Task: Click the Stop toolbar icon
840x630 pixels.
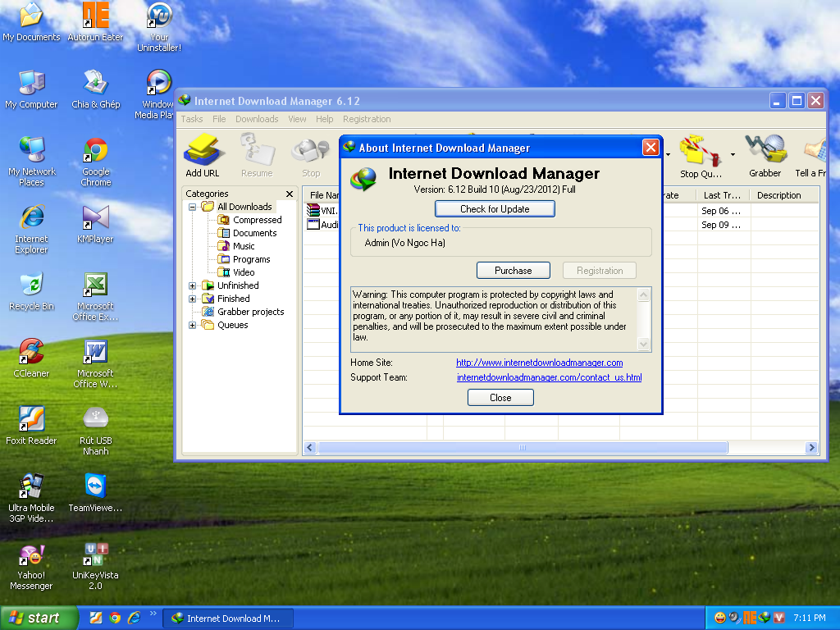Action: 311,156
